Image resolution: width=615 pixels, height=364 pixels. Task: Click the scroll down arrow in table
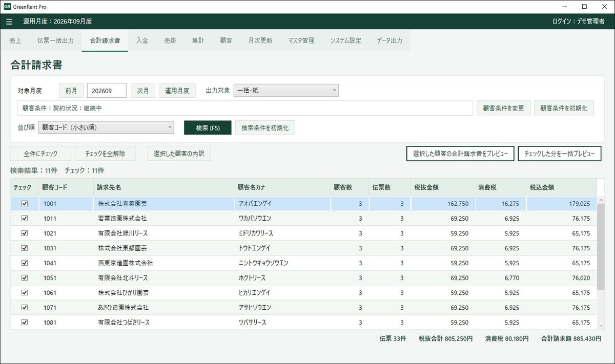[601, 326]
